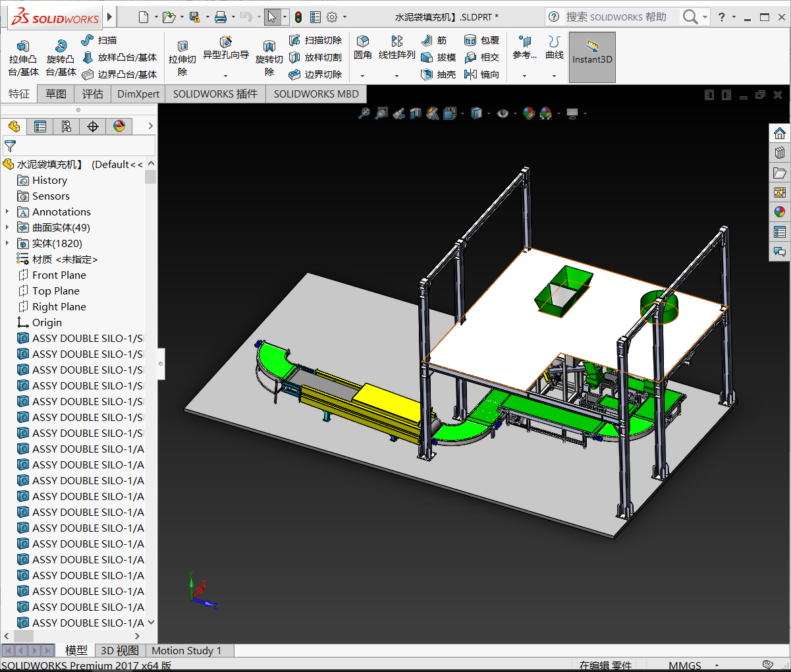Switch to the 草图 (Sketch) tab
This screenshot has width=791, height=672.
56,94
